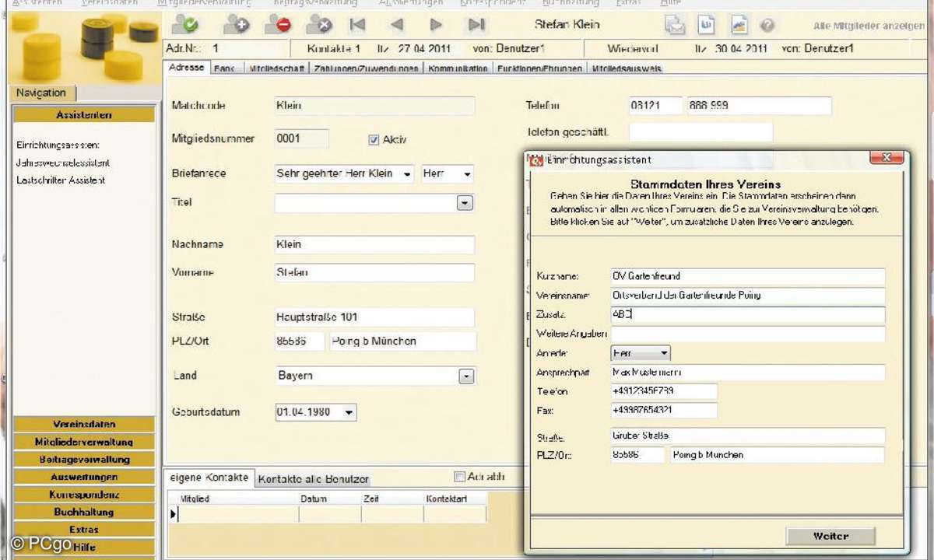The height and width of the screenshot is (560, 934).
Task: Go to the next member record
Action: (x=437, y=25)
